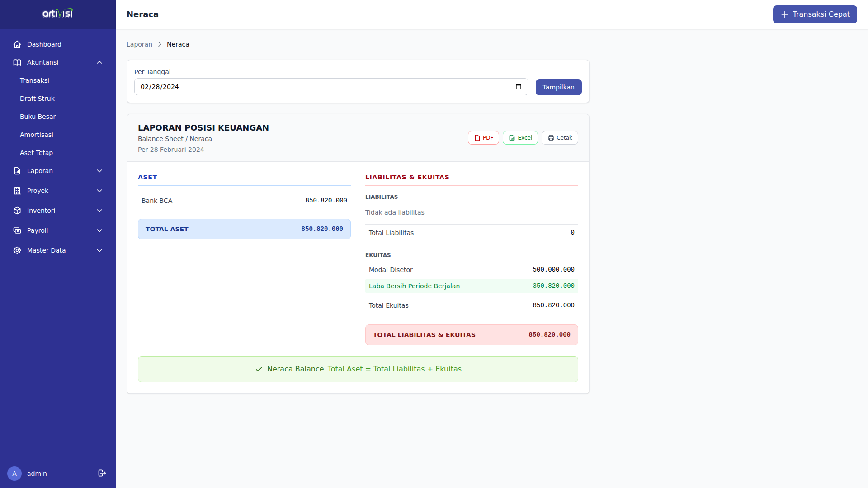Expand the Laporan menu chevron
The height and width of the screenshot is (488, 868).
coord(99,171)
